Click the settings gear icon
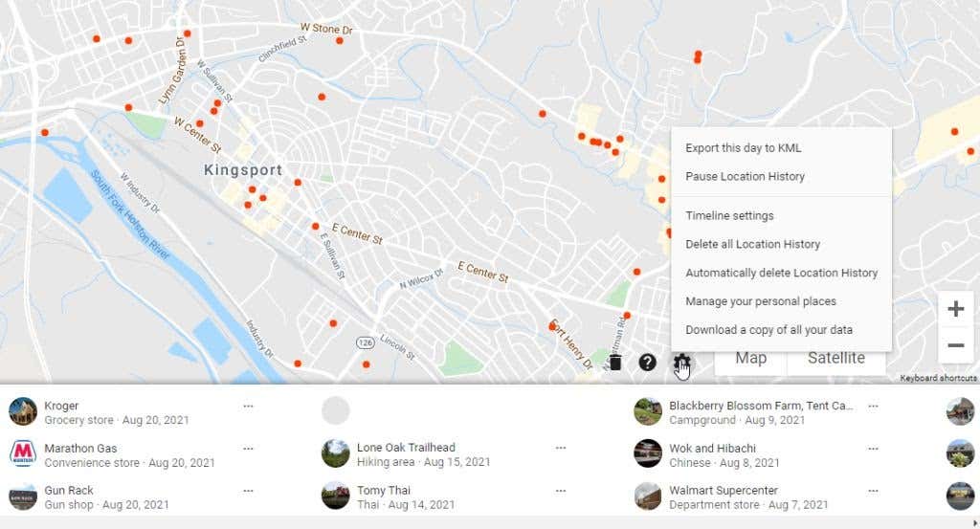This screenshot has width=980, height=529. pyautogui.click(x=681, y=361)
